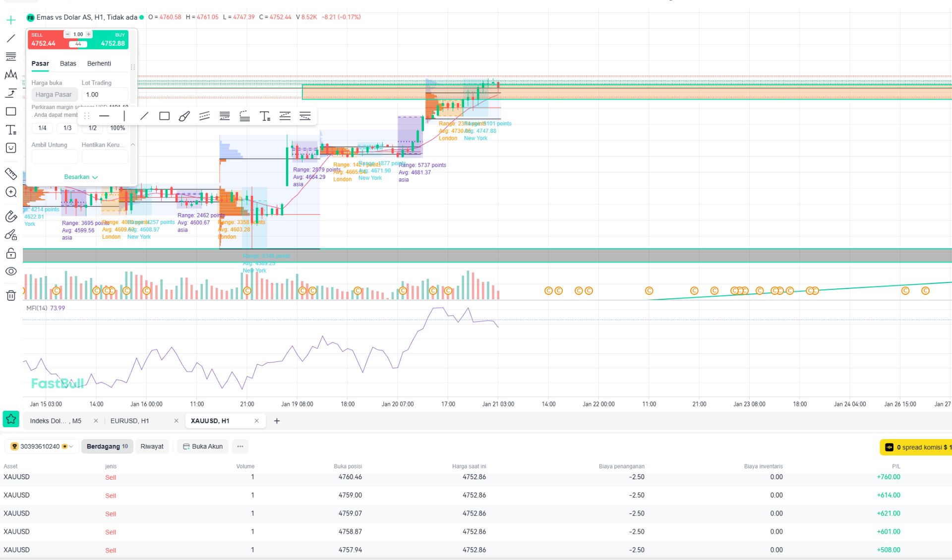Increase lot size with plus stepper

tap(89, 34)
